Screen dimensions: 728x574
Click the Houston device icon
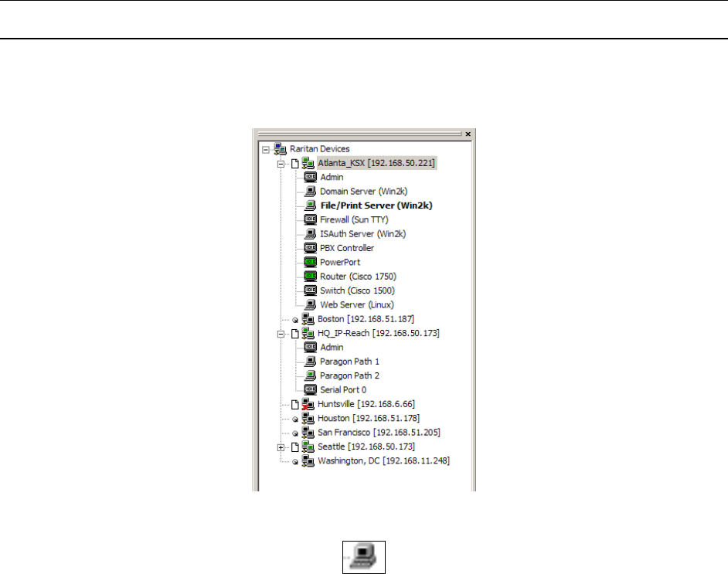click(x=308, y=419)
